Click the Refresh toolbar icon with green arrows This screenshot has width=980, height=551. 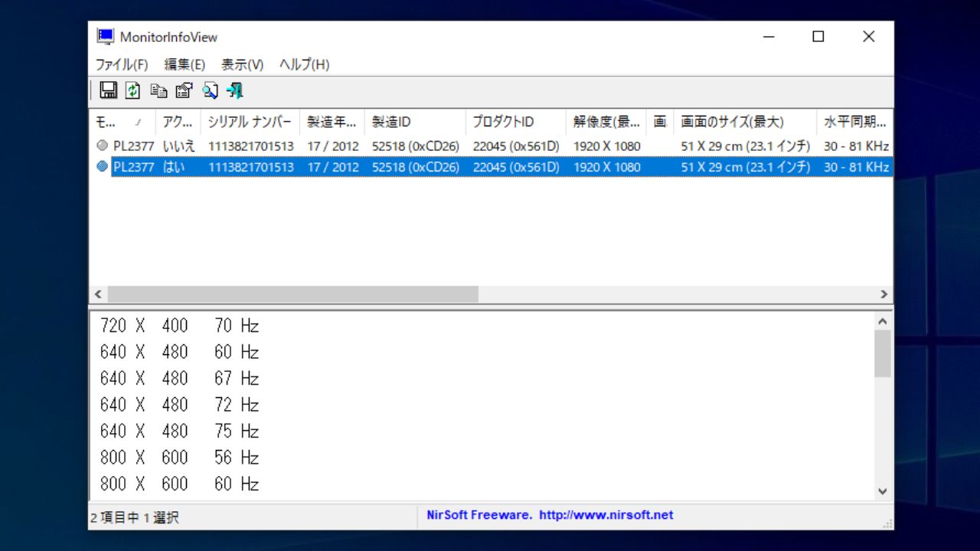[133, 90]
